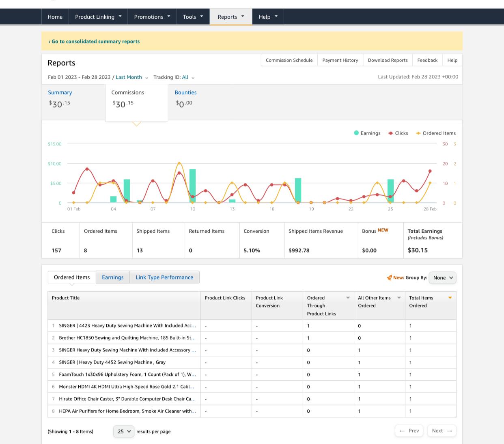The height and width of the screenshot is (444, 504).
Task: Click the Hirate Office Chair Caster product title
Action: pos(127,399)
